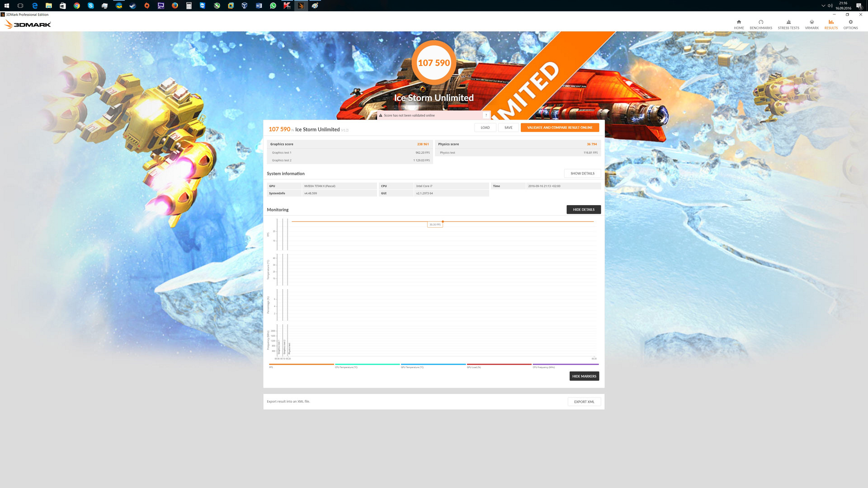Click the FPS data point on chart
The height and width of the screenshot is (488, 868).
click(443, 221)
